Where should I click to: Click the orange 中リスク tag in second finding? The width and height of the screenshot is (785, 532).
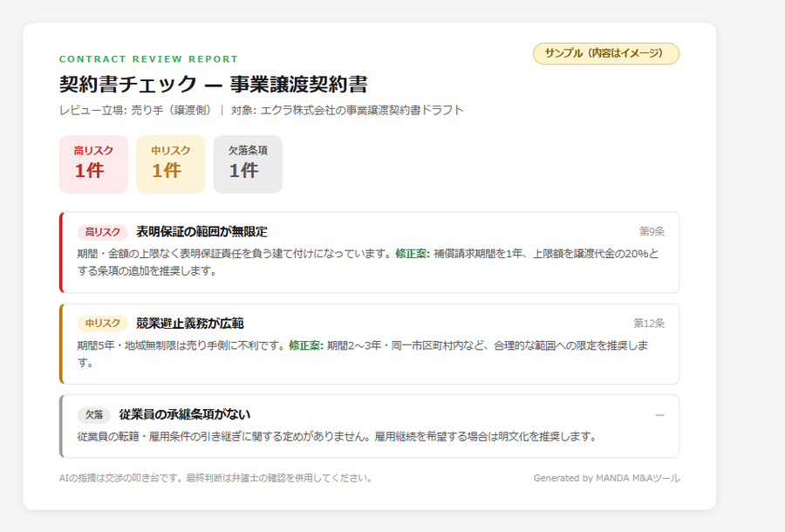[102, 324]
